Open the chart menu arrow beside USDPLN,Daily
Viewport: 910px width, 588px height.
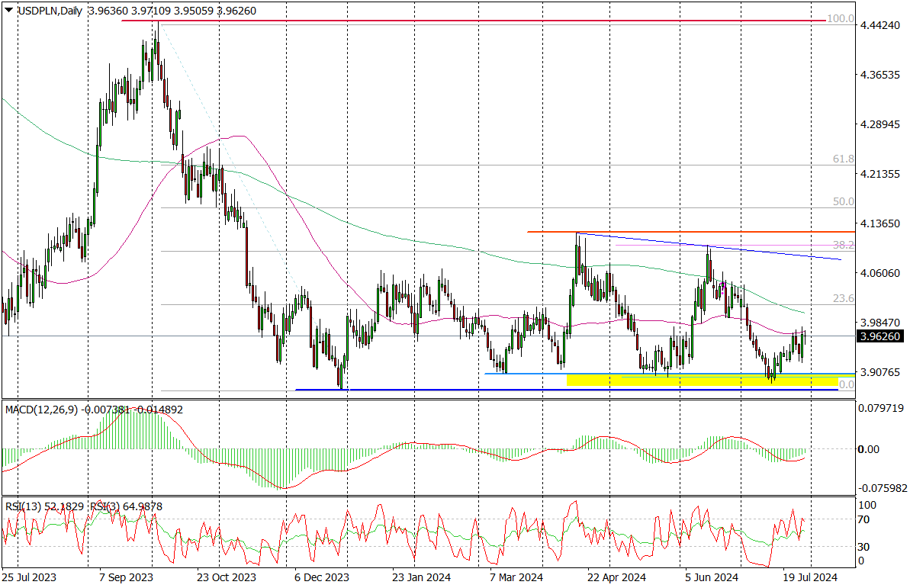tap(8, 10)
